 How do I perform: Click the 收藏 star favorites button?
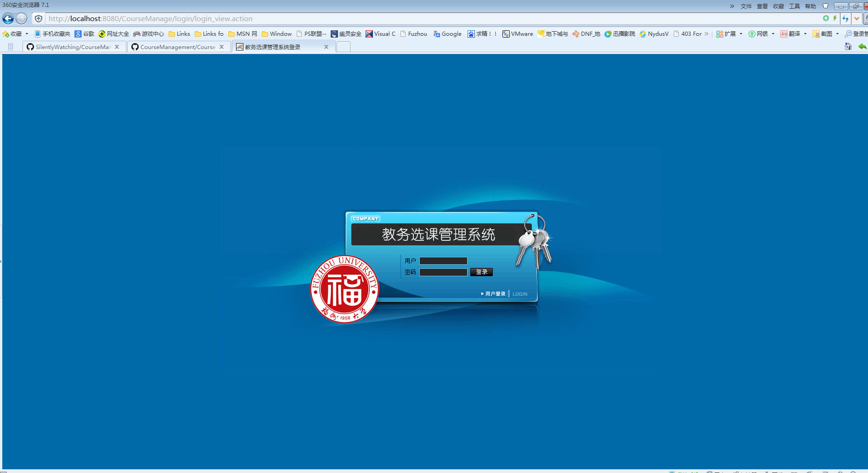12,34
